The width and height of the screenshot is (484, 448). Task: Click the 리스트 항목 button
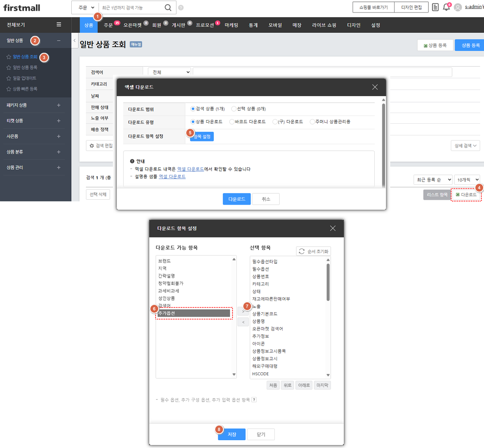tap(437, 195)
